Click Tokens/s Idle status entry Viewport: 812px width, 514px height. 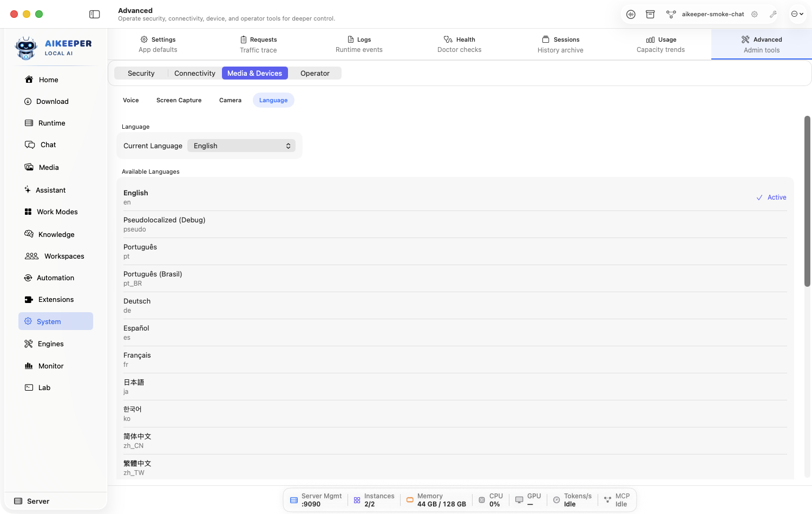click(x=572, y=500)
